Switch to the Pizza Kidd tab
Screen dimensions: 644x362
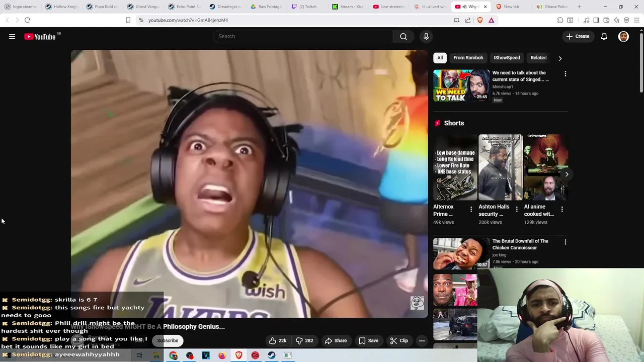102,7
